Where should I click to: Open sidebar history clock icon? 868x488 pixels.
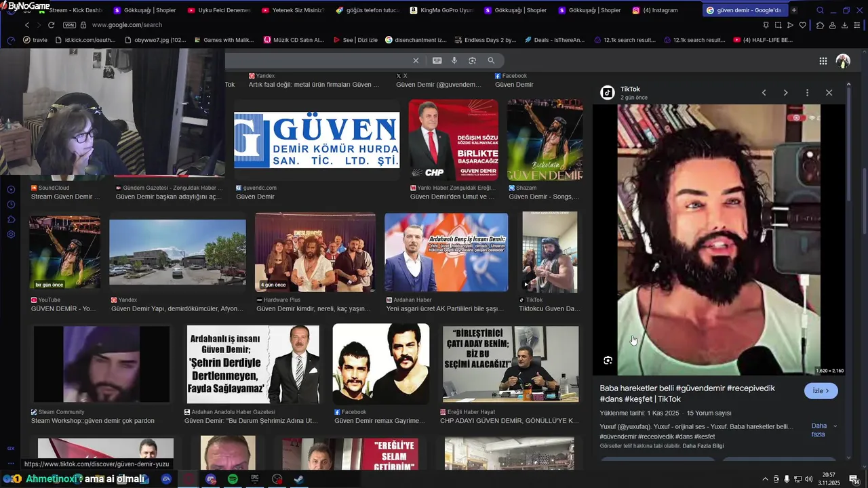pyautogui.click(x=11, y=205)
